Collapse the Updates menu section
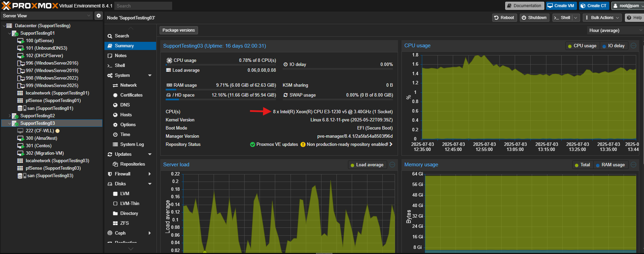This screenshot has height=254, width=644. pos(150,154)
